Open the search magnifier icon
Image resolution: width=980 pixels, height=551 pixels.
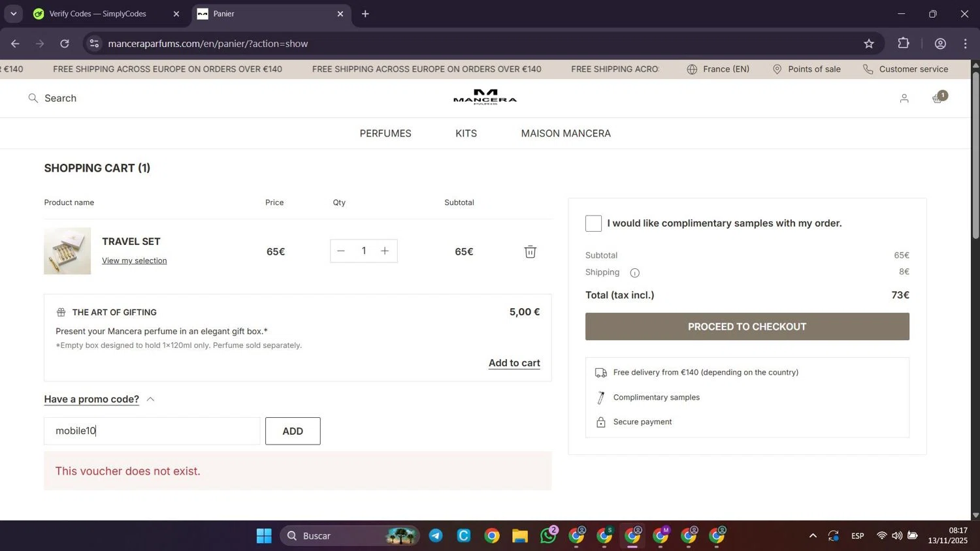point(33,99)
